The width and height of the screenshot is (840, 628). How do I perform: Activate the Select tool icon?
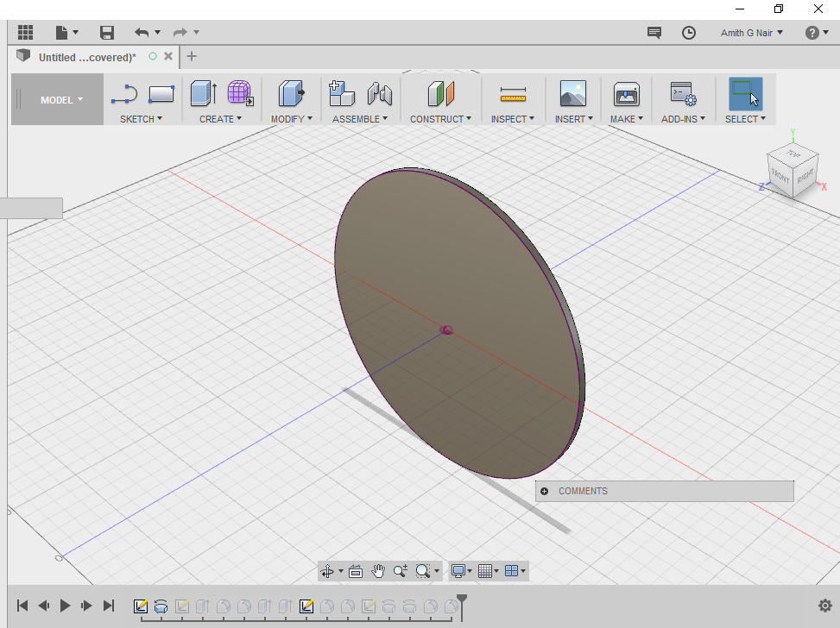tap(746, 94)
